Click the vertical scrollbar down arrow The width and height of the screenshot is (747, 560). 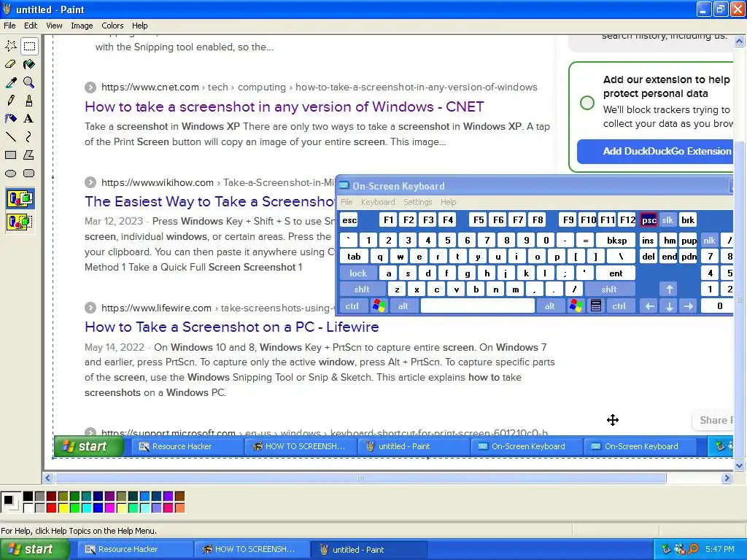(x=740, y=465)
